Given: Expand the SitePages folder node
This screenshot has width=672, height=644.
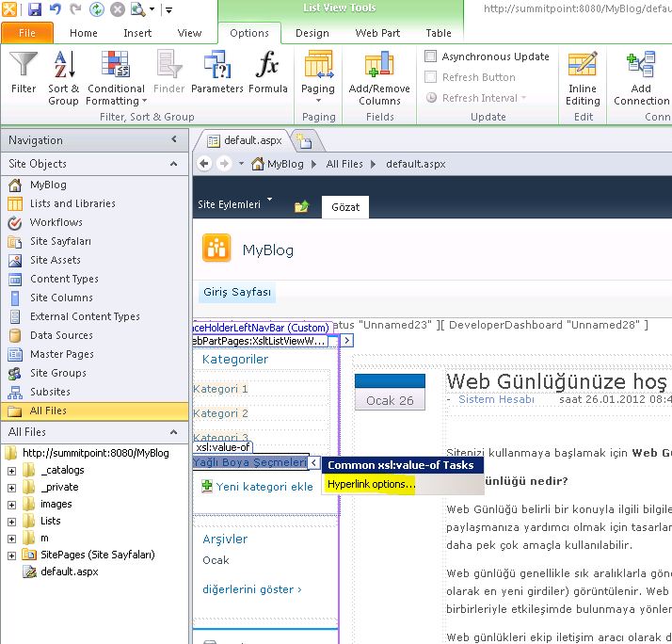Looking at the screenshot, I should tap(11, 555).
